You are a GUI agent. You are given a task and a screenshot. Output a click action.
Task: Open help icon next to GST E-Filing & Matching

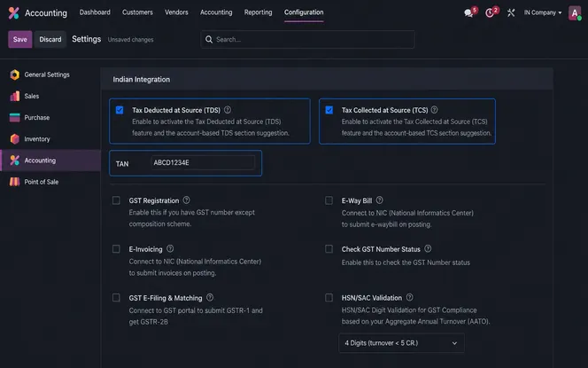(210, 297)
